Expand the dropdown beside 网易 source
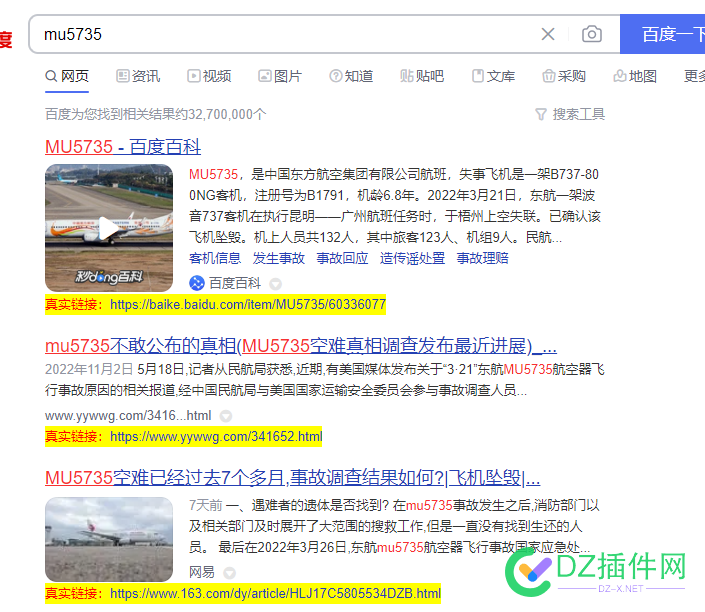Image resolution: width=705 pixels, height=612 pixels. click(229, 572)
